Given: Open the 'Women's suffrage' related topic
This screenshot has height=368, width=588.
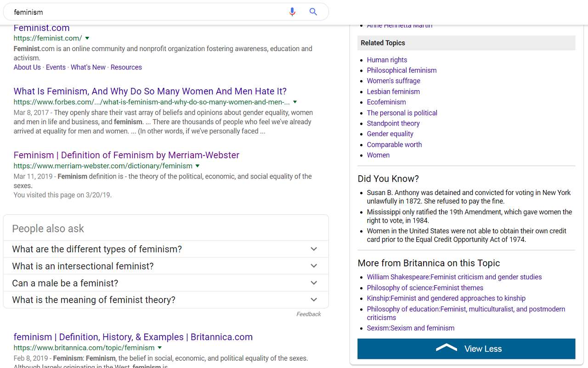Looking at the screenshot, I should (x=393, y=80).
